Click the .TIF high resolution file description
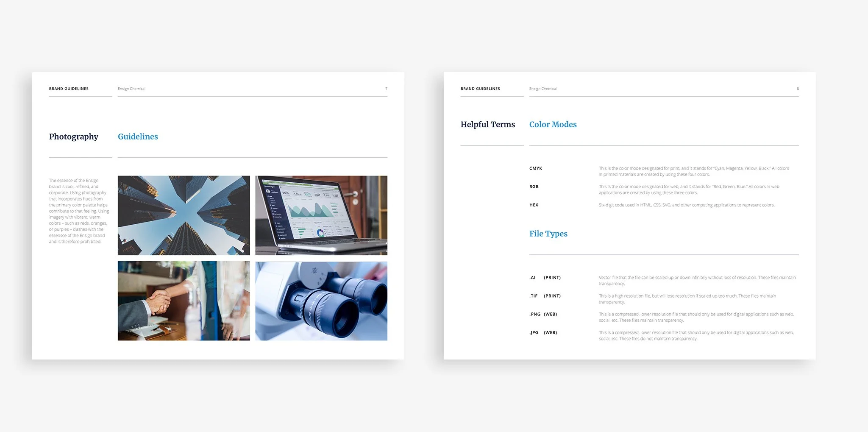The height and width of the screenshot is (432, 868). coord(687,299)
